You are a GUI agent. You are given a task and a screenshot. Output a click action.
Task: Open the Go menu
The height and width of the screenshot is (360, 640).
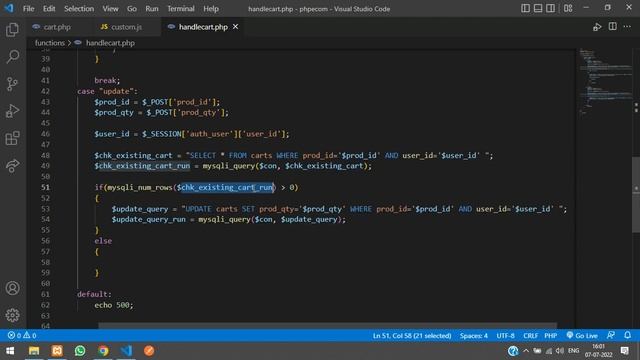point(131,9)
